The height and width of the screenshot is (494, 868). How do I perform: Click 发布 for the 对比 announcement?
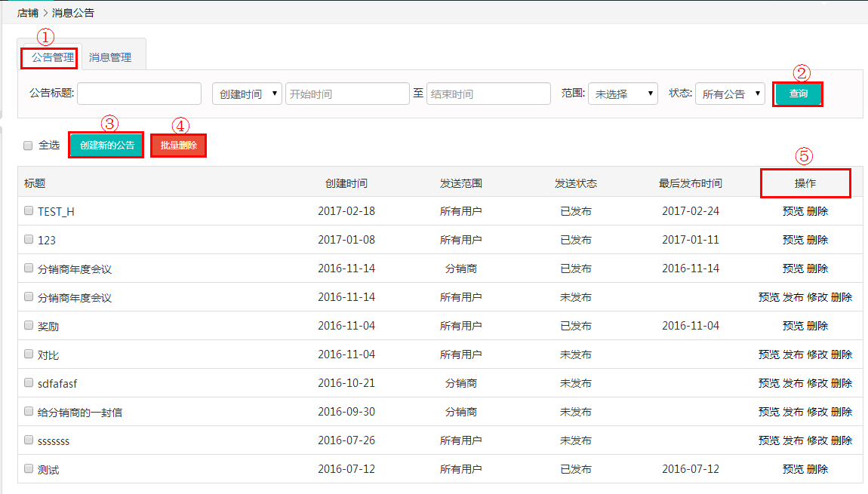[x=793, y=354]
